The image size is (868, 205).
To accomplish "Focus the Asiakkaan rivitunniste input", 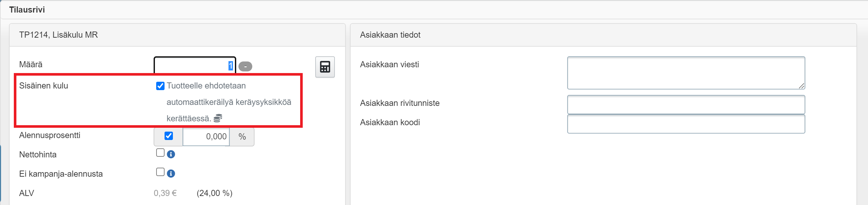I will [685, 105].
